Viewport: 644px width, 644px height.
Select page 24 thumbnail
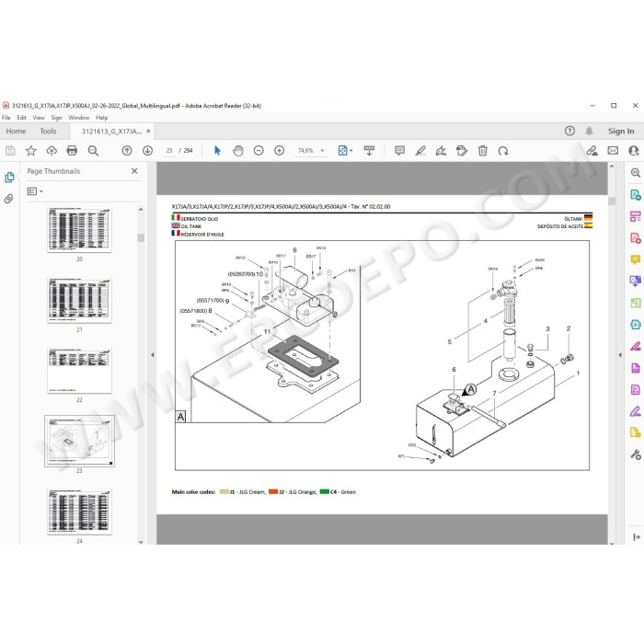tap(79, 512)
